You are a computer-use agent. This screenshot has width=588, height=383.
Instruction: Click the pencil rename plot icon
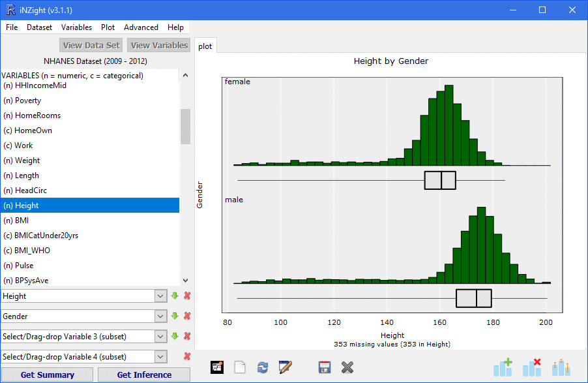click(x=285, y=367)
